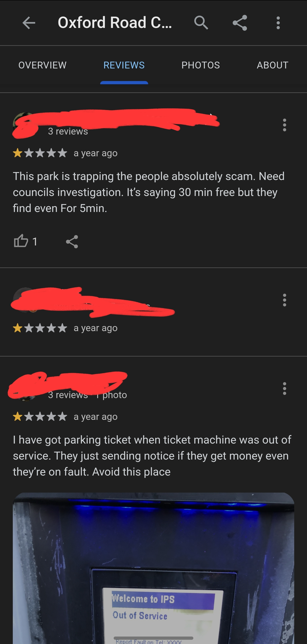Tap the back arrow icon

pyautogui.click(x=29, y=23)
